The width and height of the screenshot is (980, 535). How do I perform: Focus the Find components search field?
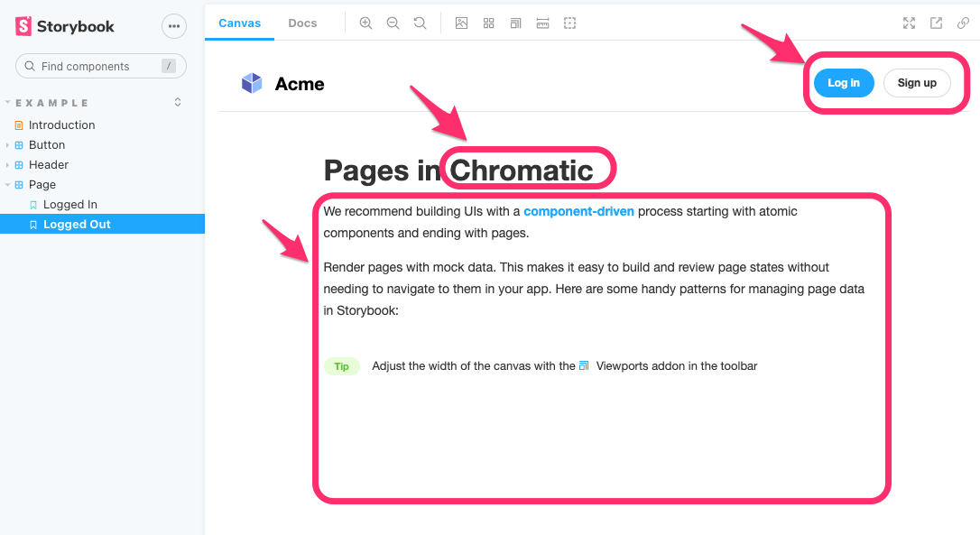pyautogui.click(x=101, y=66)
